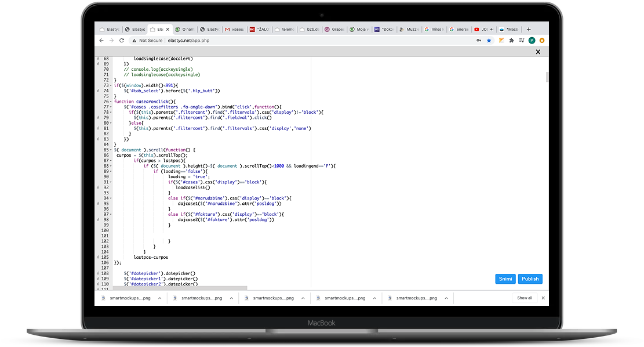The image size is (644, 347).
Task: Click the info marker on line 74
Action: pos(98,91)
